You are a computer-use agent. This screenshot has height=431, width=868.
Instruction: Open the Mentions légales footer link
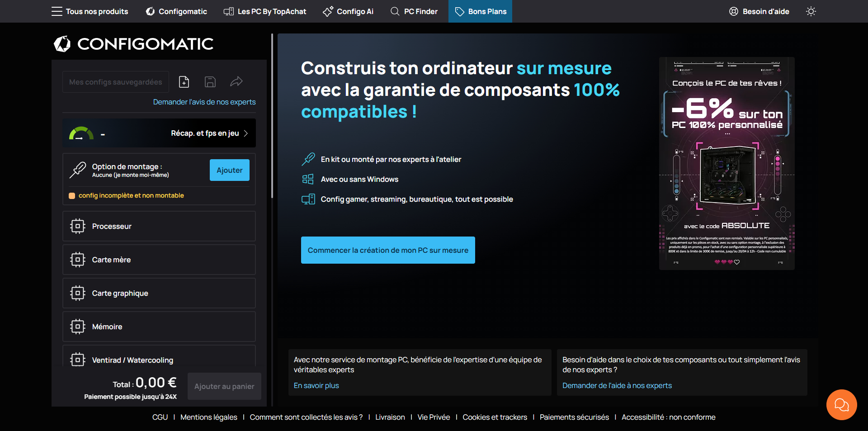pos(209,417)
